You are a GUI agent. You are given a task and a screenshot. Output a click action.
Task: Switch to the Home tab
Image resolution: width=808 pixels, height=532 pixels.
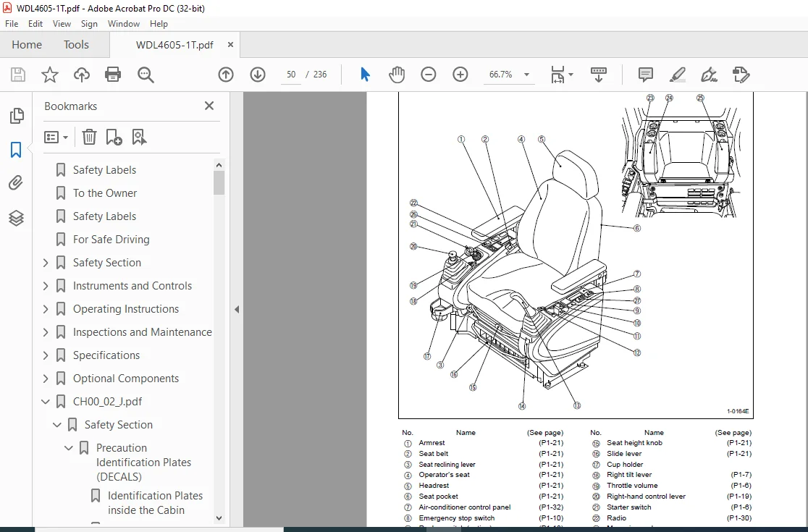tap(27, 45)
